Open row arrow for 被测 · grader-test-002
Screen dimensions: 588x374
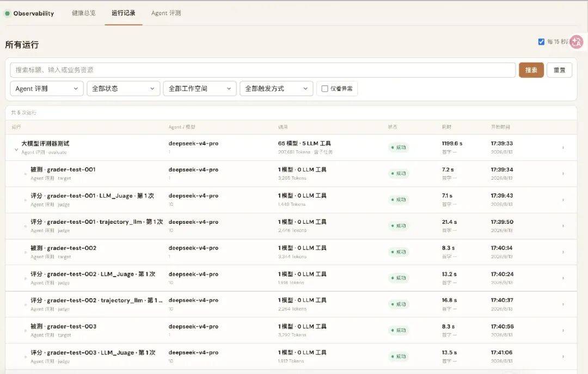(563, 252)
